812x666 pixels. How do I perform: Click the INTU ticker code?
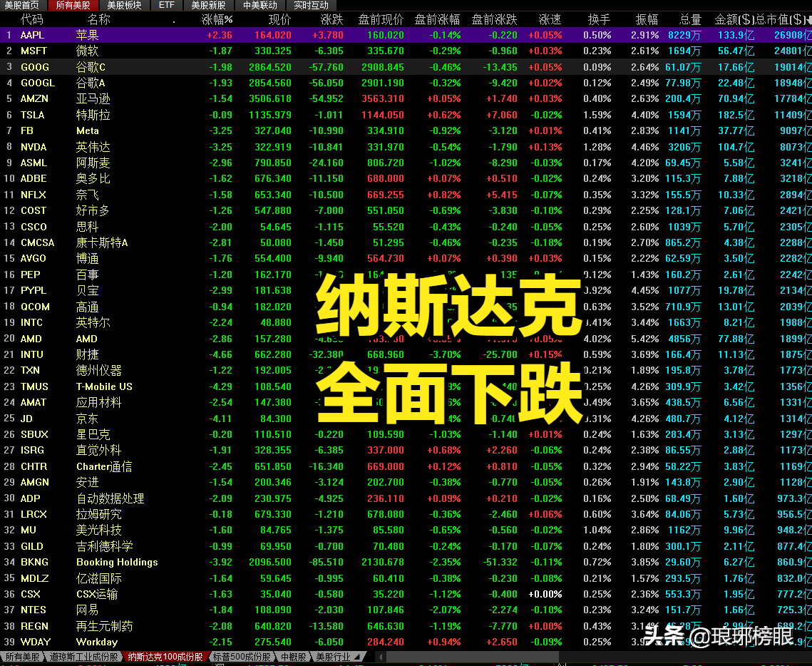pos(31,354)
